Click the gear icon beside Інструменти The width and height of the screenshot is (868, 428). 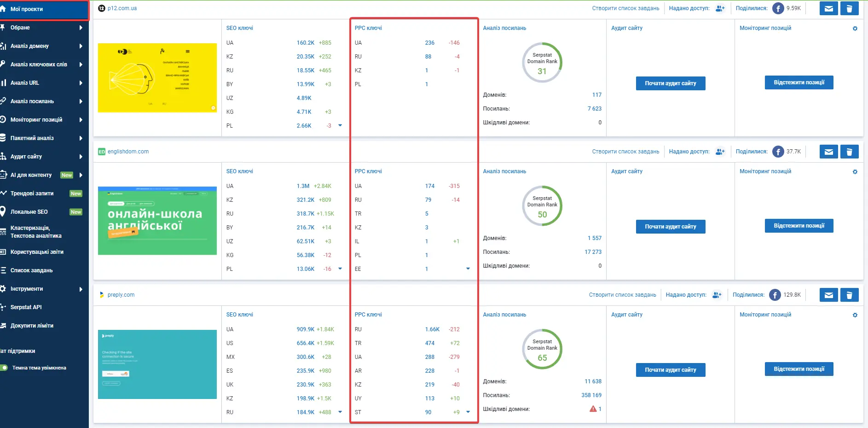click(3, 289)
